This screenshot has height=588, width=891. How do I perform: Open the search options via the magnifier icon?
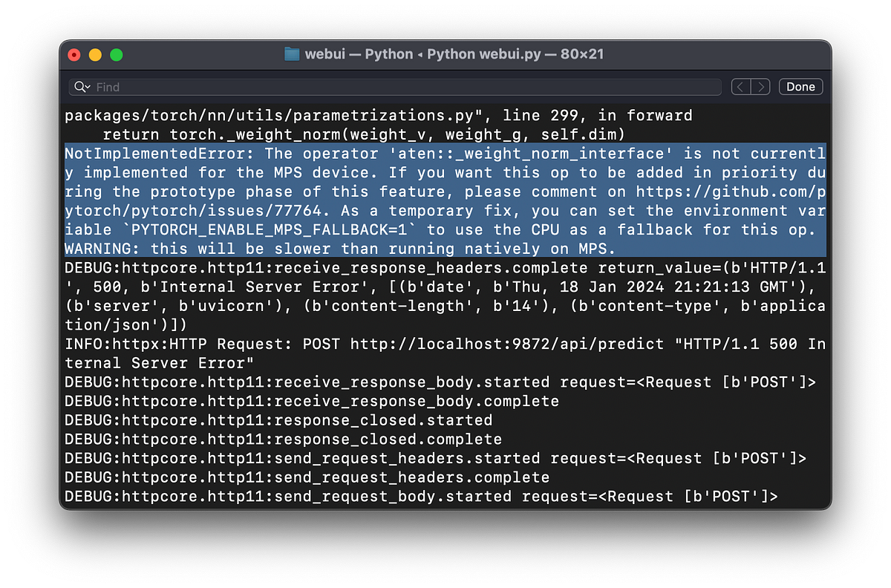pyautogui.click(x=82, y=87)
